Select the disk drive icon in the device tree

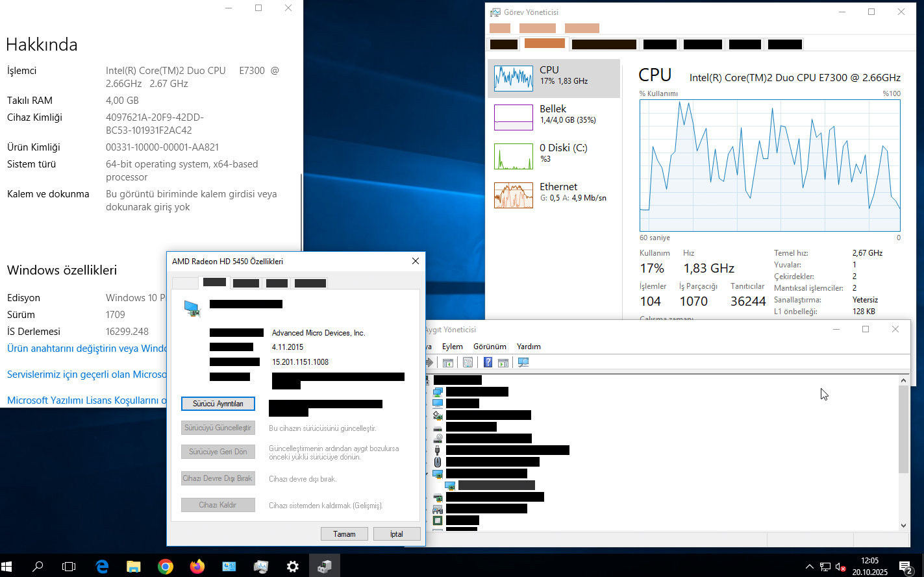pos(438,427)
